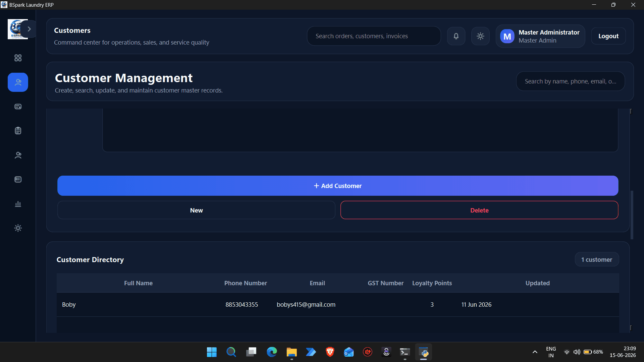Screen dimensions: 644x362
Task: Select the Boby customer row name
Action: [x=69, y=304]
